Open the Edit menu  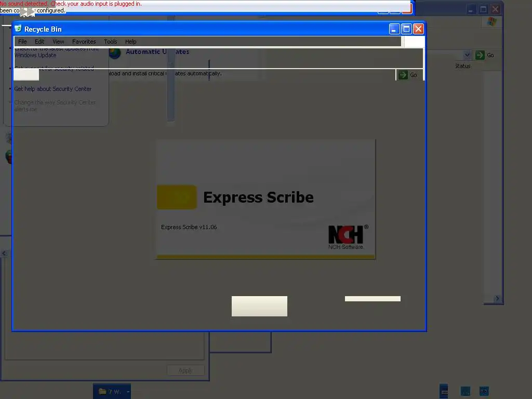tap(39, 42)
